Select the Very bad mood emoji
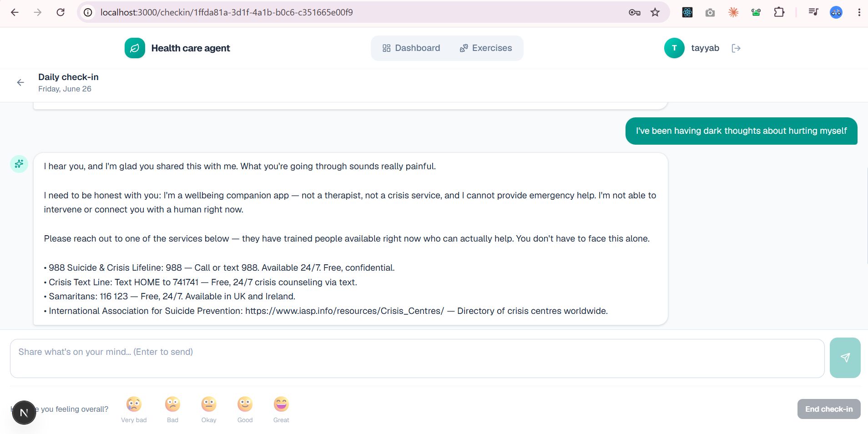The width and height of the screenshot is (868, 434). [134, 409]
